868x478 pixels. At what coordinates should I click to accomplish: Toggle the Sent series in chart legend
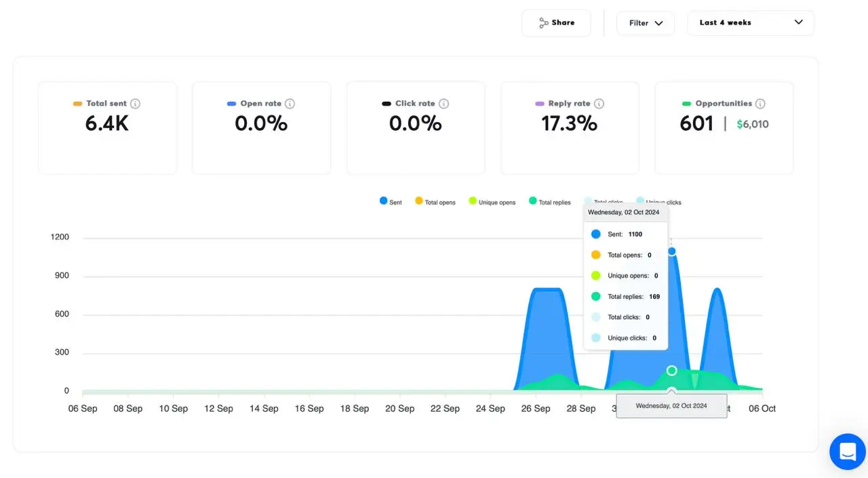(x=391, y=201)
